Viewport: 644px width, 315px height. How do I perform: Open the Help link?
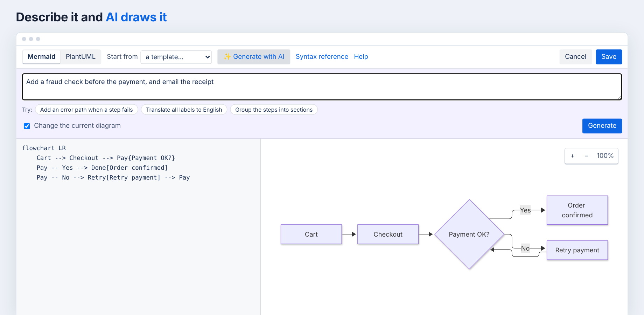(361, 57)
